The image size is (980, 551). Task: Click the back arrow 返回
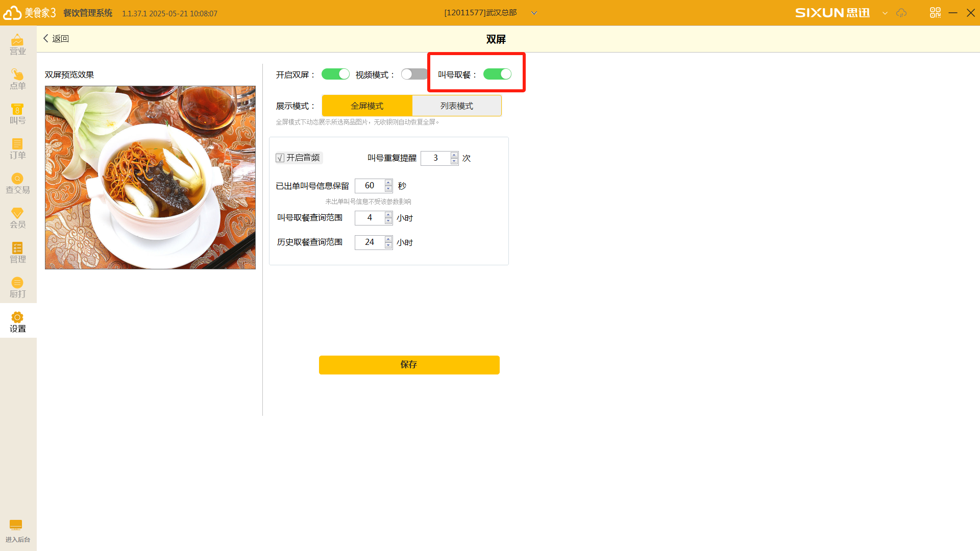tap(56, 39)
